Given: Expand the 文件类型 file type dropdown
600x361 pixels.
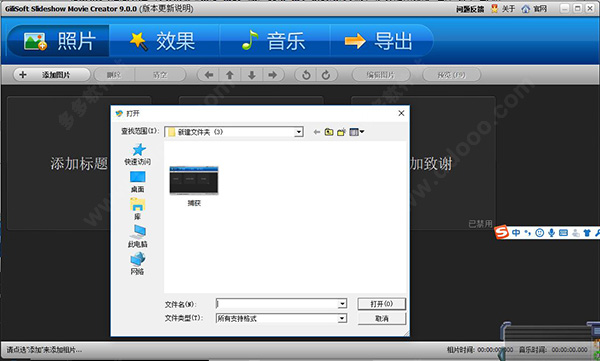Looking at the screenshot, I should [342, 319].
